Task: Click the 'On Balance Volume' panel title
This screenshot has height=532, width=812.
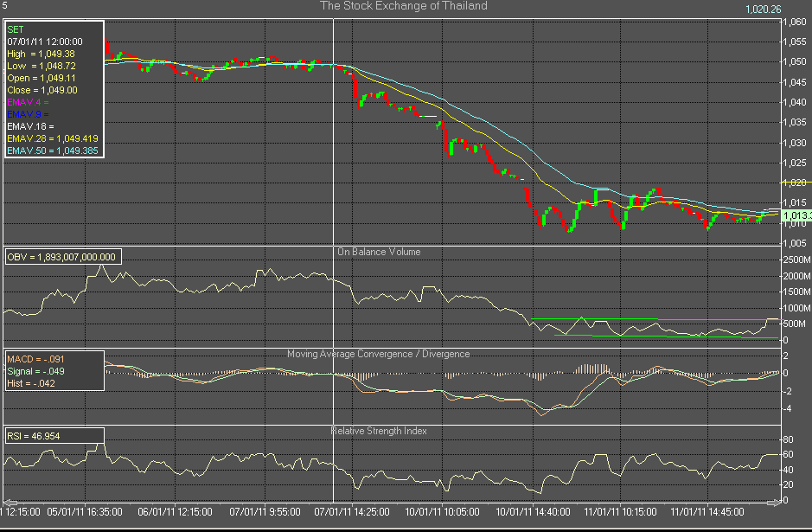Action: click(379, 252)
